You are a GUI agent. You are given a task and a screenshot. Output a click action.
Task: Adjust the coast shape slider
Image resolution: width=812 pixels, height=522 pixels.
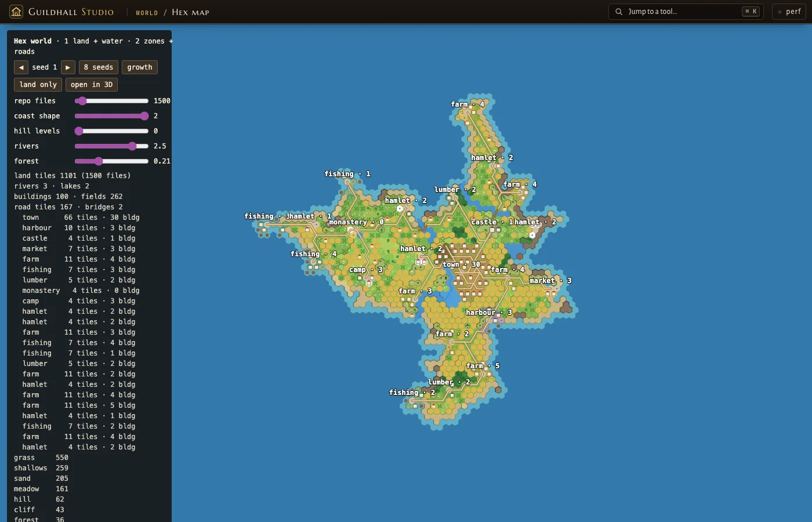tap(111, 116)
